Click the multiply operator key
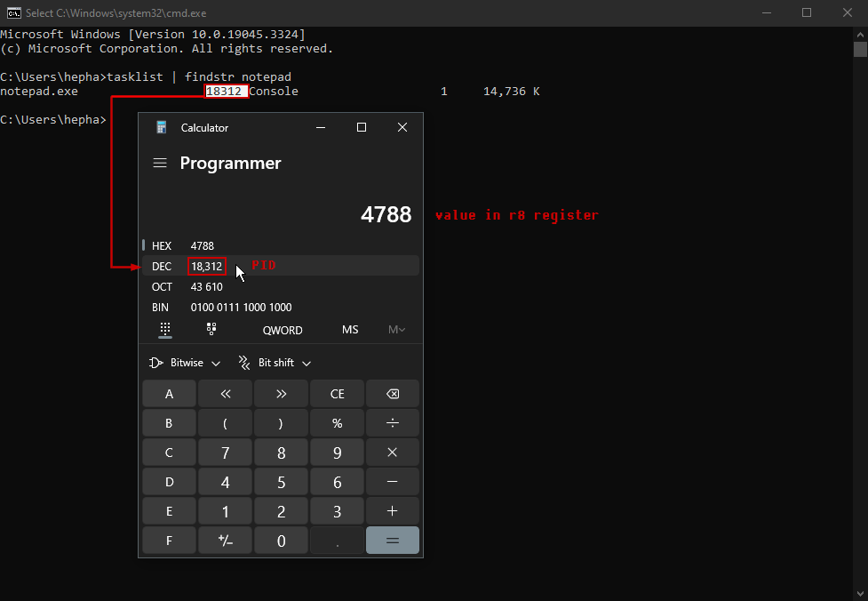 coord(393,453)
